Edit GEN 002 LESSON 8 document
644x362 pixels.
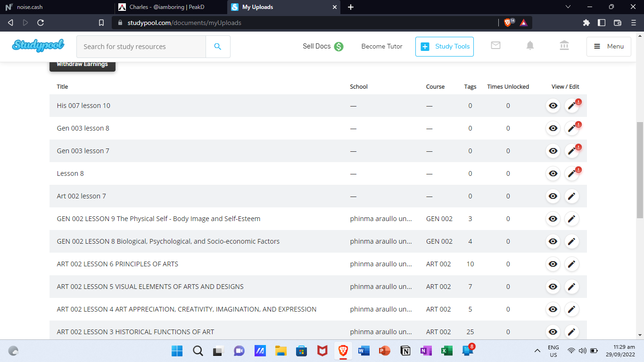[x=572, y=241]
